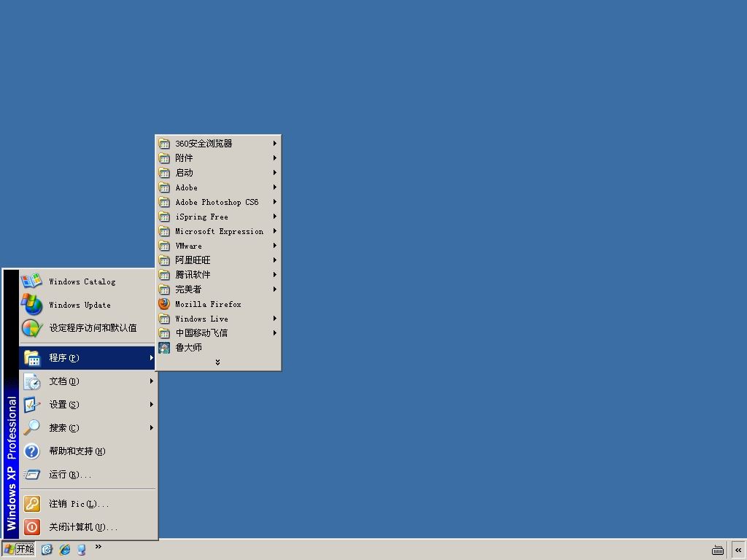This screenshot has height=560, width=747.
Task: Click the first quick launch icon beside 开始
Action: (47, 550)
